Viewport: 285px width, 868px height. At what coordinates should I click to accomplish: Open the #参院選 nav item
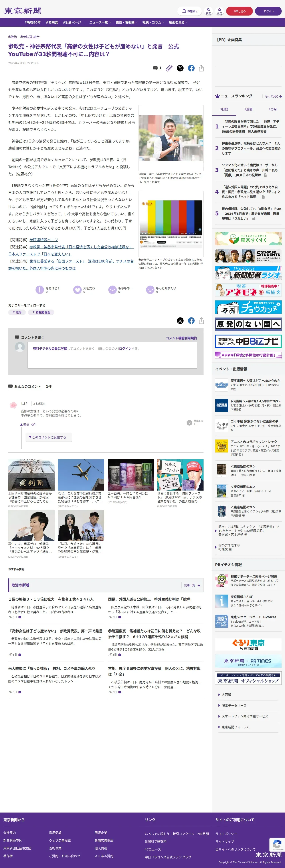pos(51,22)
